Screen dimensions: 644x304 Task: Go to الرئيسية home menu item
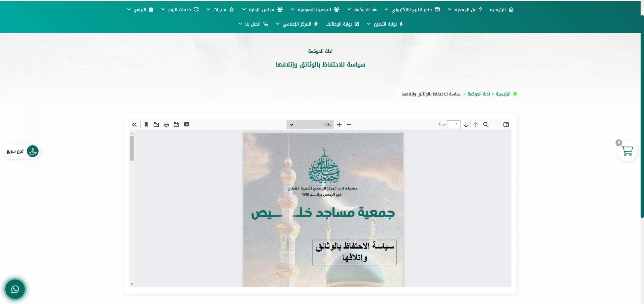(x=502, y=10)
